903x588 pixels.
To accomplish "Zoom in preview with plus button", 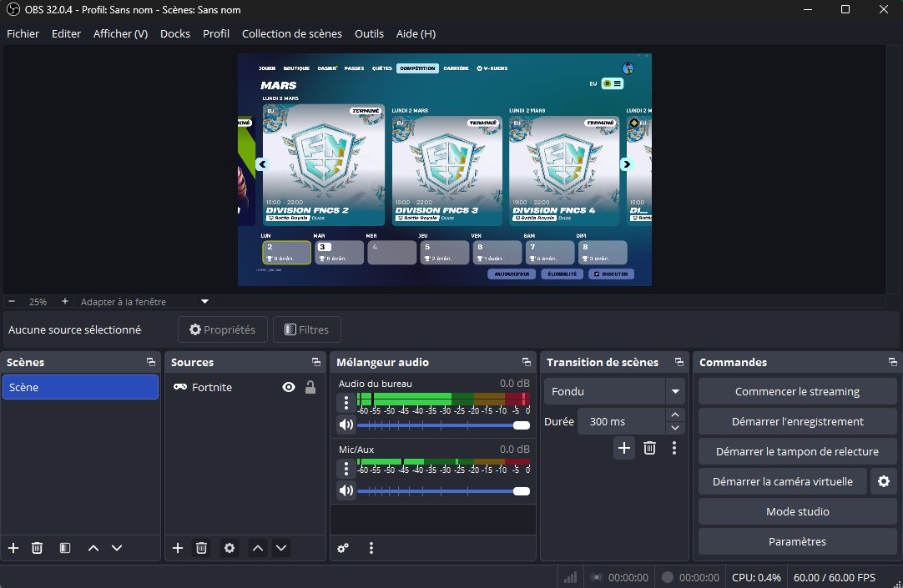I will [x=65, y=301].
